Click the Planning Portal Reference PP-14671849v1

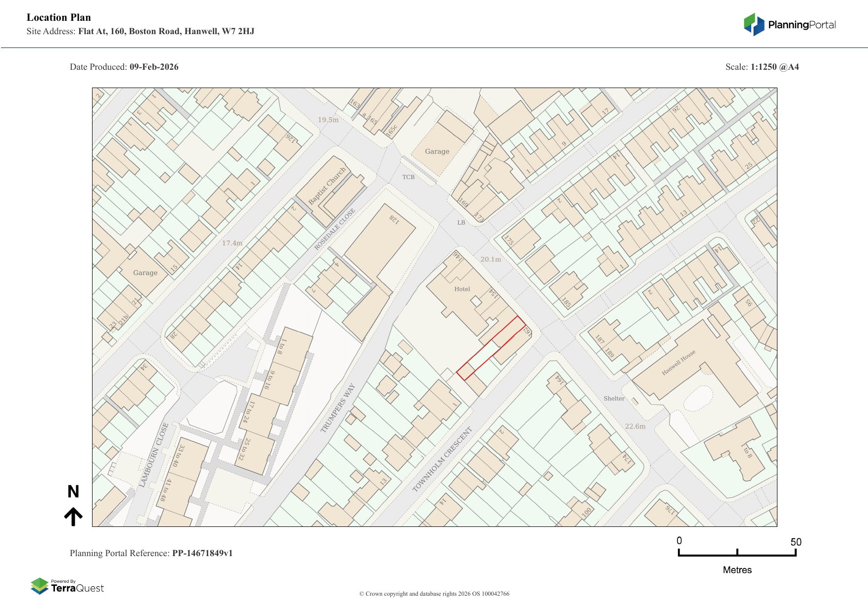pyautogui.click(x=151, y=553)
